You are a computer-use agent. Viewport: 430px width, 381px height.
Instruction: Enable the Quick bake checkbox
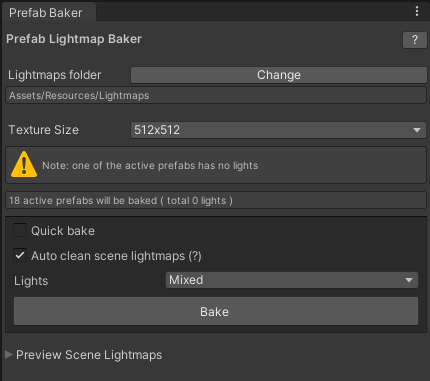pyautogui.click(x=20, y=230)
